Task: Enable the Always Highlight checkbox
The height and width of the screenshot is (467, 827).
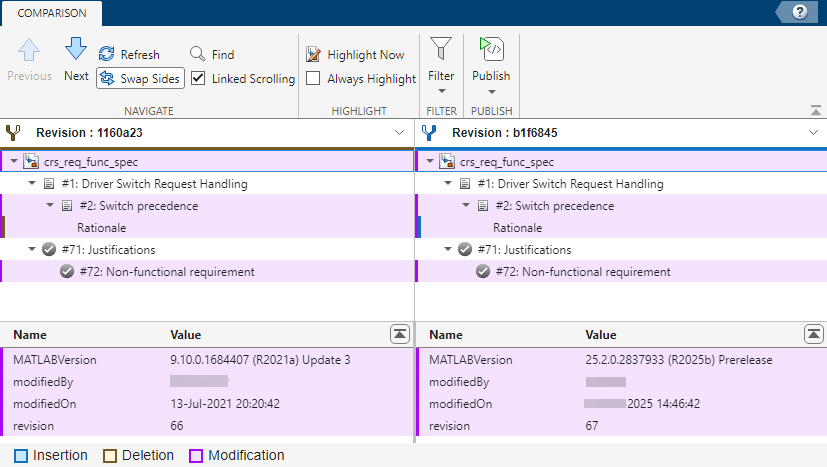Action: [x=314, y=78]
